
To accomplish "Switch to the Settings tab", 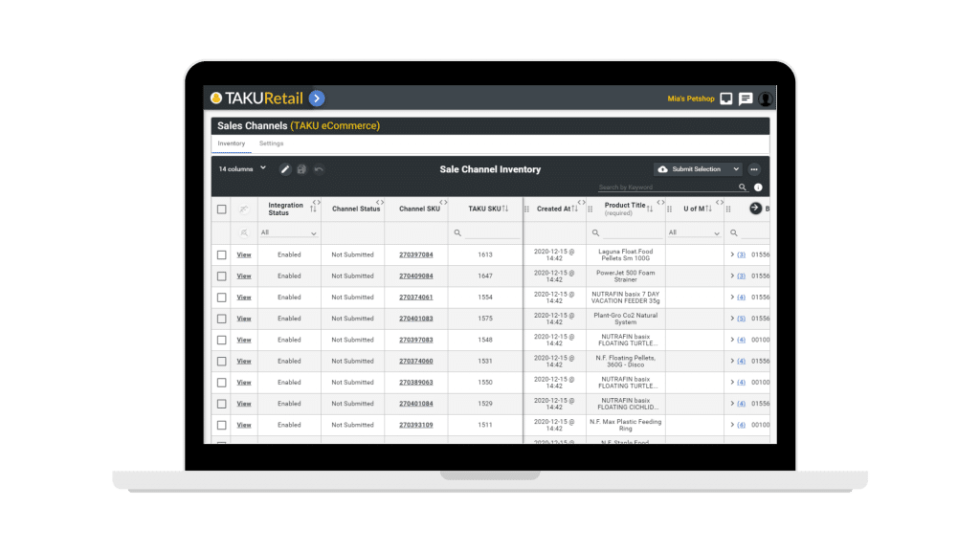I will (271, 143).
